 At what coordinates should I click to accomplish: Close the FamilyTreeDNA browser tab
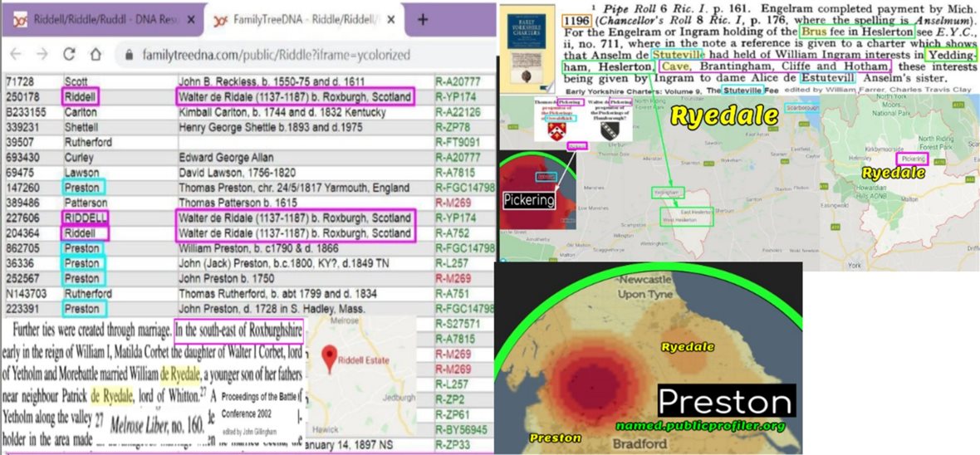coord(391,19)
